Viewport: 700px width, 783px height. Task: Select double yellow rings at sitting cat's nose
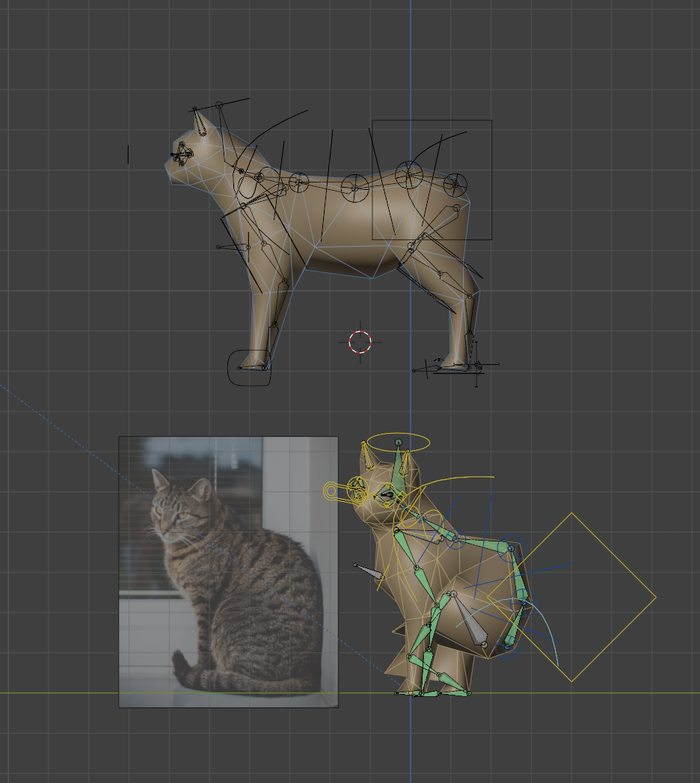tap(331, 491)
